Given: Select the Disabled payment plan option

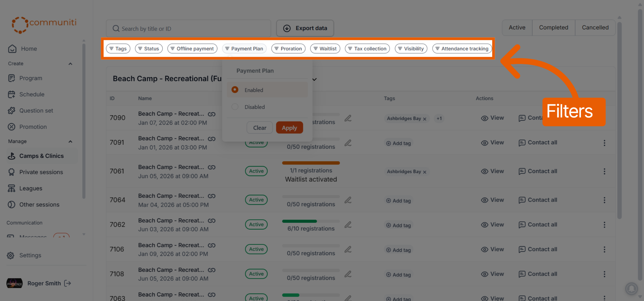Looking at the screenshot, I should tap(267, 107).
